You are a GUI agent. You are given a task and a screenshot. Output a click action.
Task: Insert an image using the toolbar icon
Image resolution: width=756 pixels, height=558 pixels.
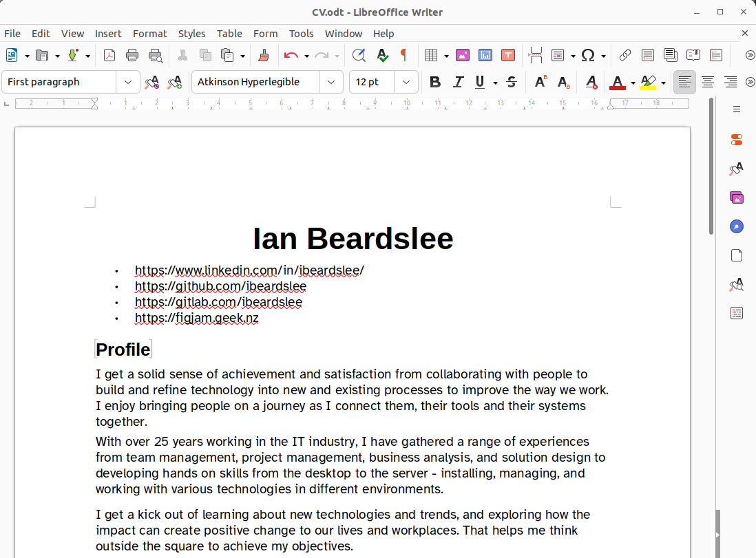point(463,55)
